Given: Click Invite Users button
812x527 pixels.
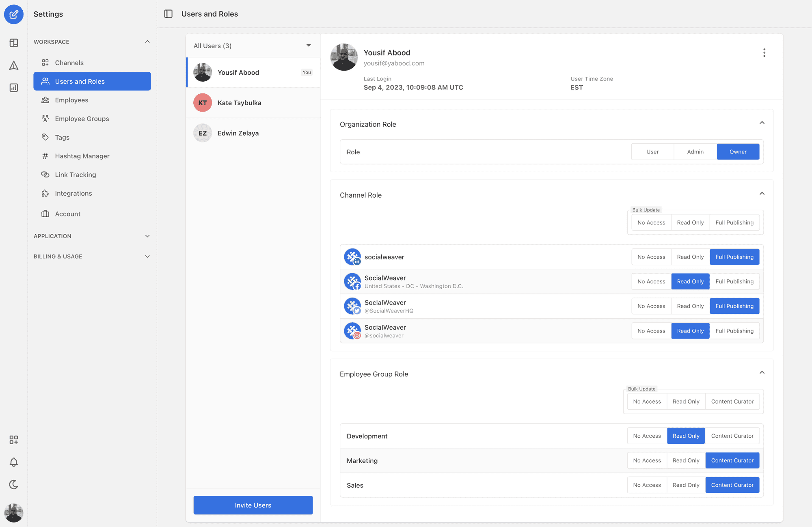Looking at the screenshot, I should (253, 505).
